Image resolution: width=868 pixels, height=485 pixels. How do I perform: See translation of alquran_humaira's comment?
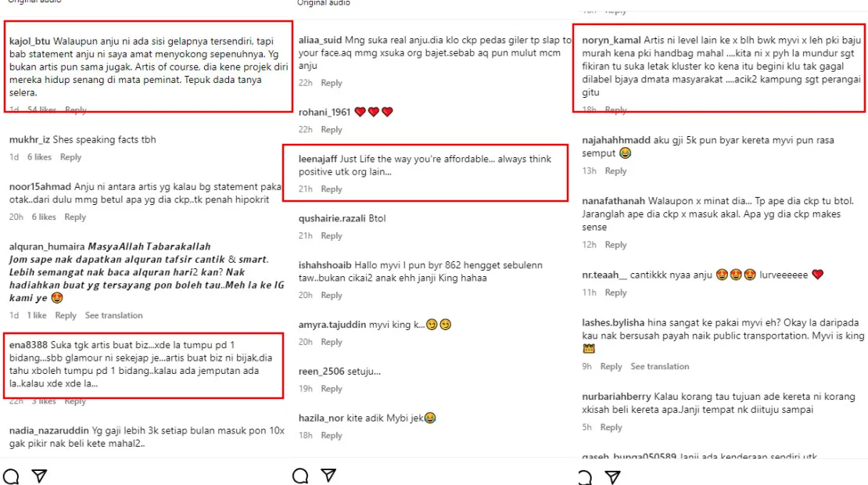coord(113,316)
